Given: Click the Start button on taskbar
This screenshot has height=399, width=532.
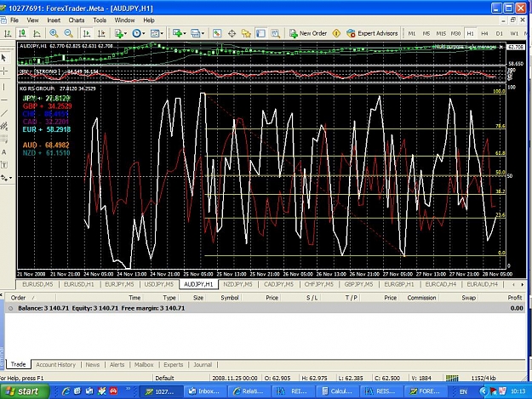Looking at the screenshot, I should pyautogui.click(x=23, y=391).
